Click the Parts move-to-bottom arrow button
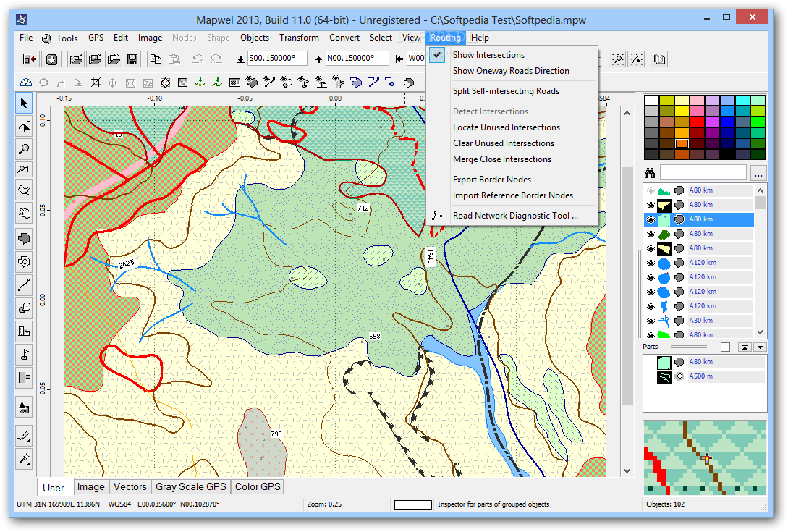 (x=760, y=347)
